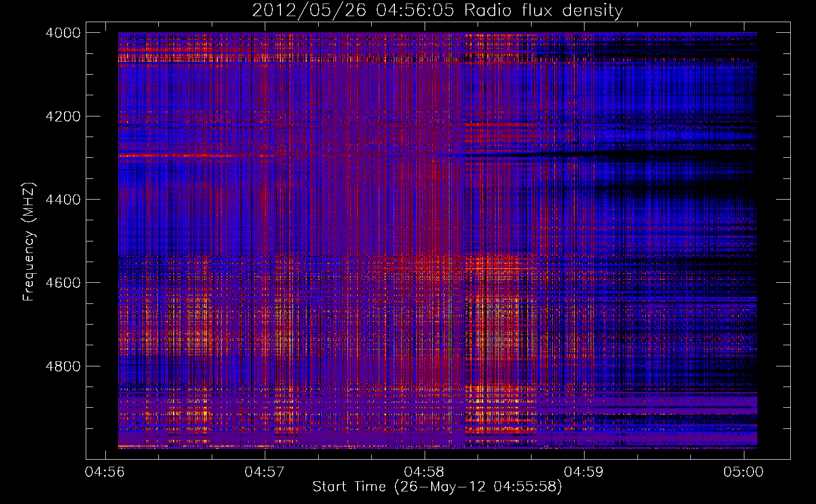The height and width of the screenshot is (504, 816).
Task: Select the 4800 frequency axis label
Action: (63, 366)
